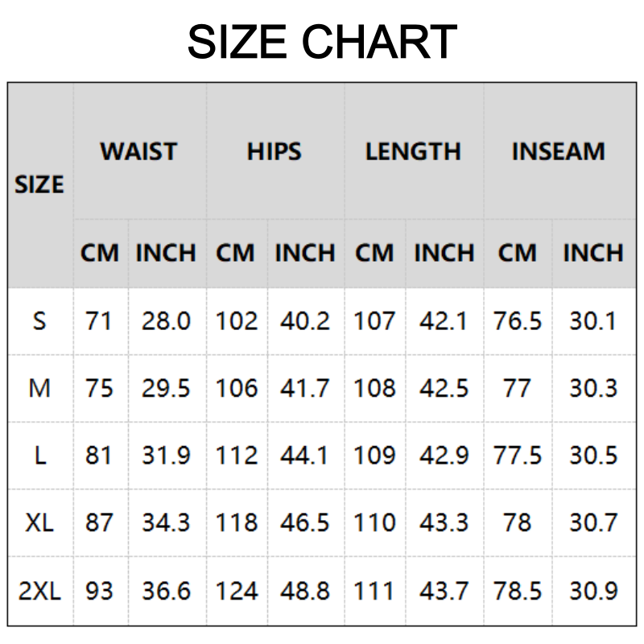Click the L size row label
The height and width of the screenshot is (644, 644).
tap(39, 456)
